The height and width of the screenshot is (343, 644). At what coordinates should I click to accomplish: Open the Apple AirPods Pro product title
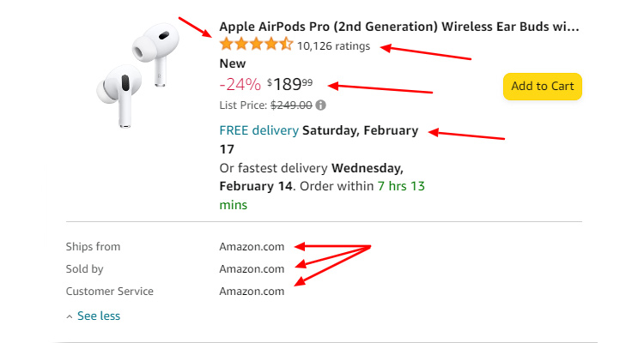click(x=398, y=27)
